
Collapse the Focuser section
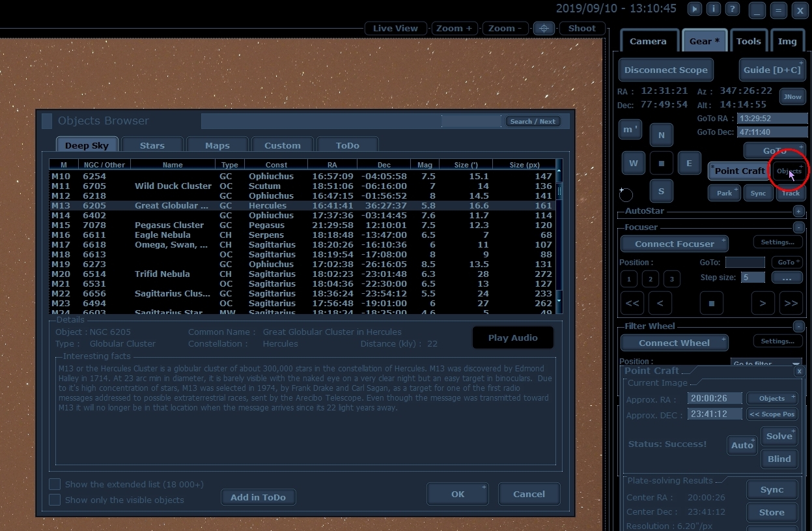(798, 227)
